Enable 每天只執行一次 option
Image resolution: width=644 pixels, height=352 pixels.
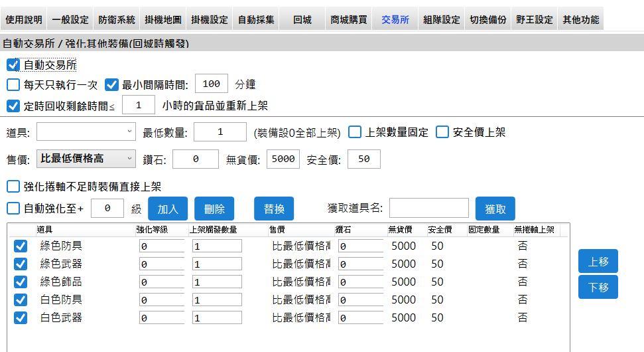coord(13,84)
